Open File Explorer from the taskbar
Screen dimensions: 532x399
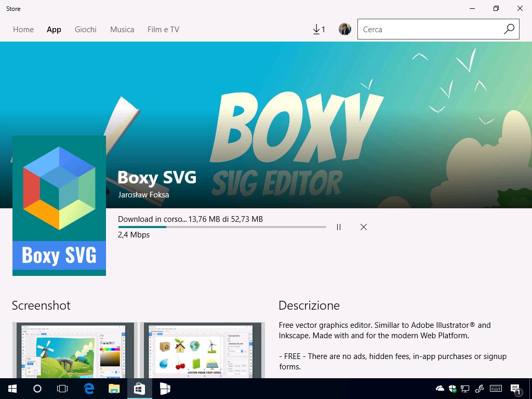coord(114,389)
